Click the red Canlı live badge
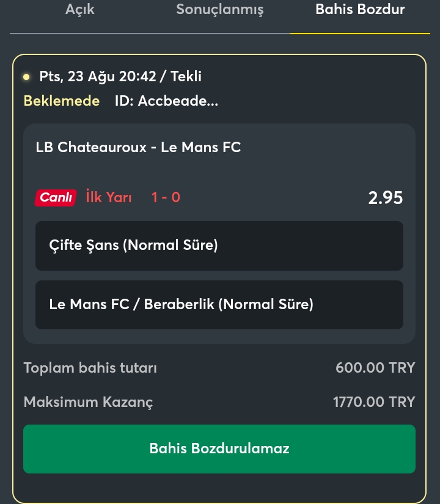 (x=56, y=197)
